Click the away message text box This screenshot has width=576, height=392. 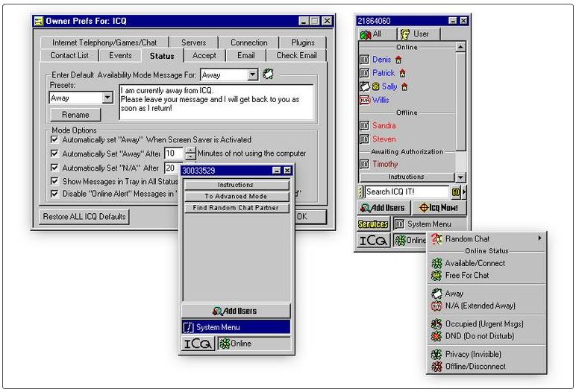pos(216,102)
